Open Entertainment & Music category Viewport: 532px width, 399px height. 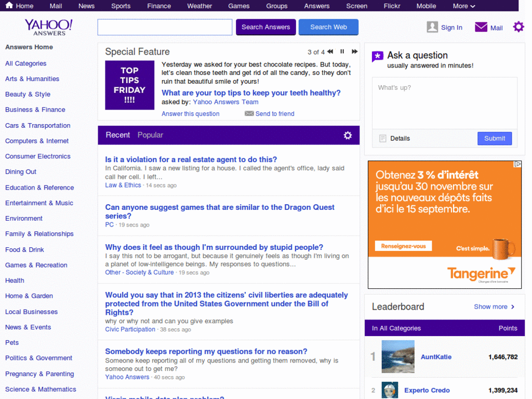[x=39, y=203]
